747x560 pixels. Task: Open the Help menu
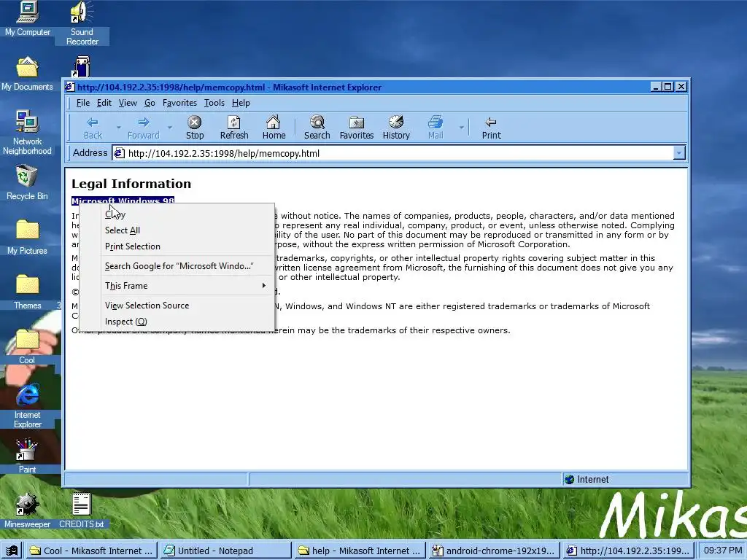(x=241, y=103)
